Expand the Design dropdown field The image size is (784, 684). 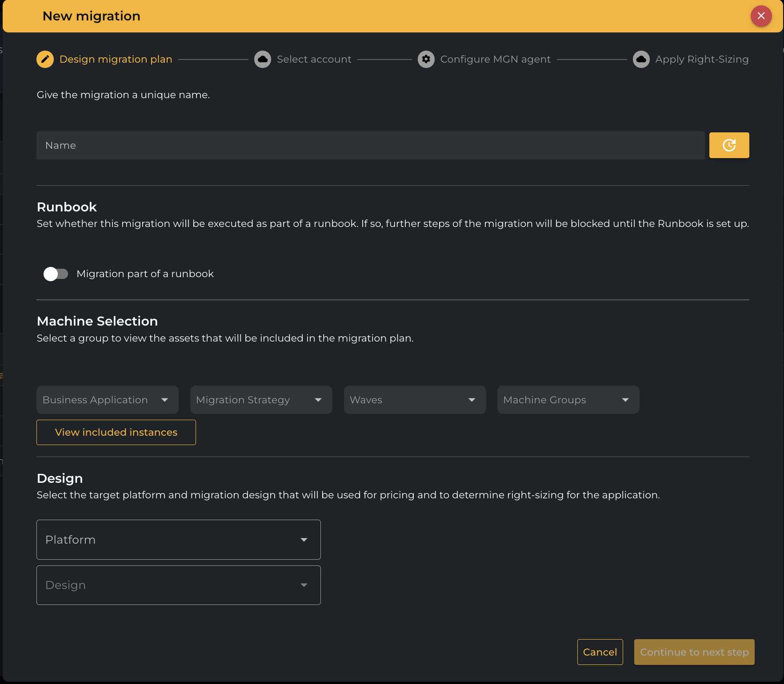pos(179,585)
